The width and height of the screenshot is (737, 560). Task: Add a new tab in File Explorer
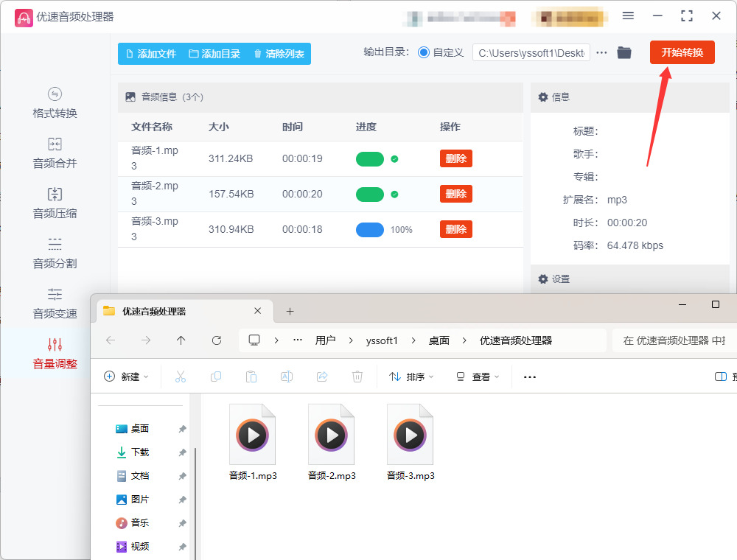[x=290, y=312]
